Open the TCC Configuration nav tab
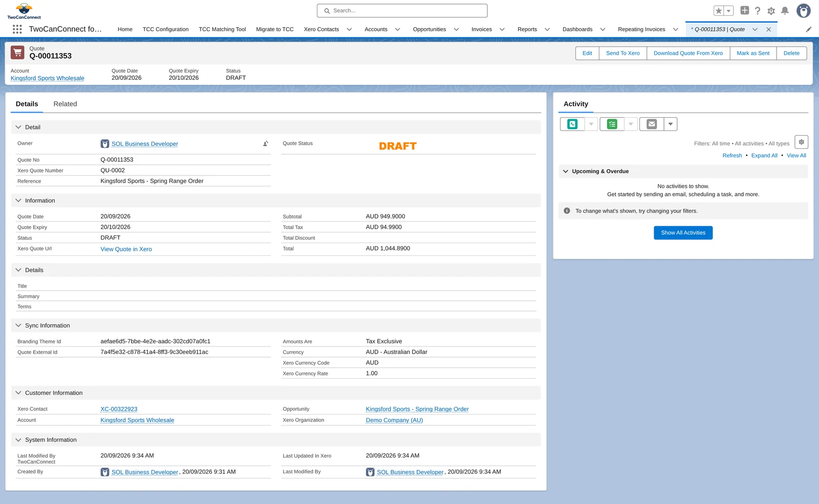Image resolution: width=819 pixels, height=504 pixels. click(165, 30)
